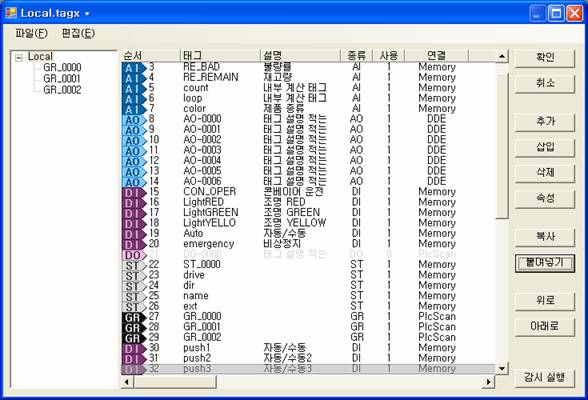Viewport: 588px width, 400px height.
Task: Select the DI icon beside push1
Action: pyautogui.click(x=134, y=349)
